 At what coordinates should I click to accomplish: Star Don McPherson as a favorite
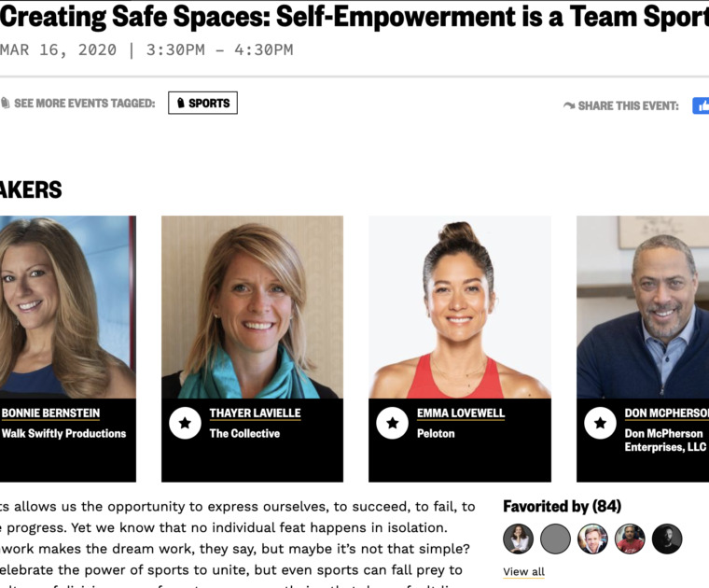coord(600,424)
